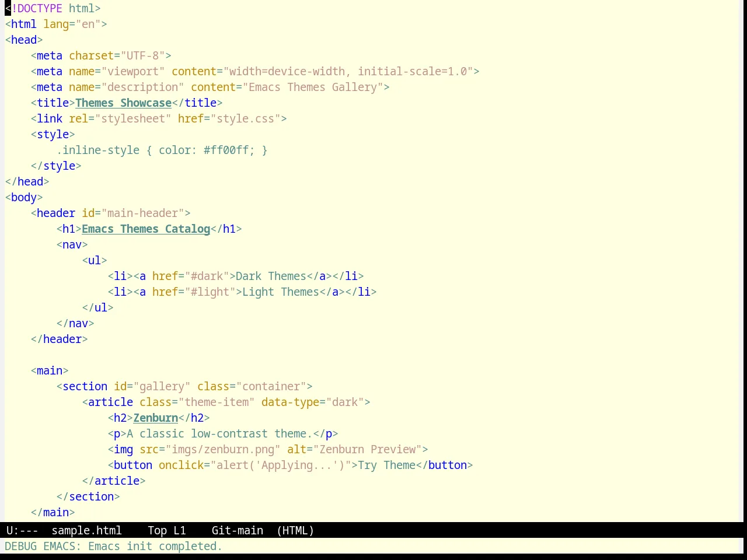The width and height of the screenshot is (747, 560).
Task: Click the closing </header> tag
Action: pyautogui.click(x=59, y=339)
